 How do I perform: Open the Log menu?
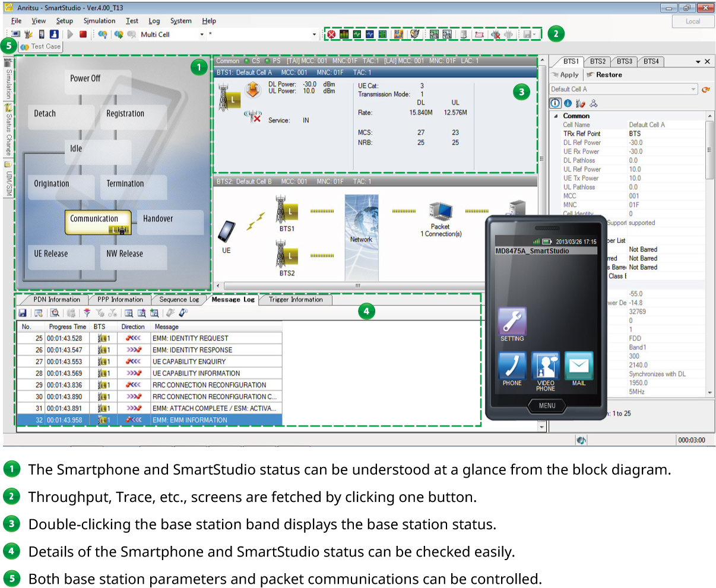154,21
